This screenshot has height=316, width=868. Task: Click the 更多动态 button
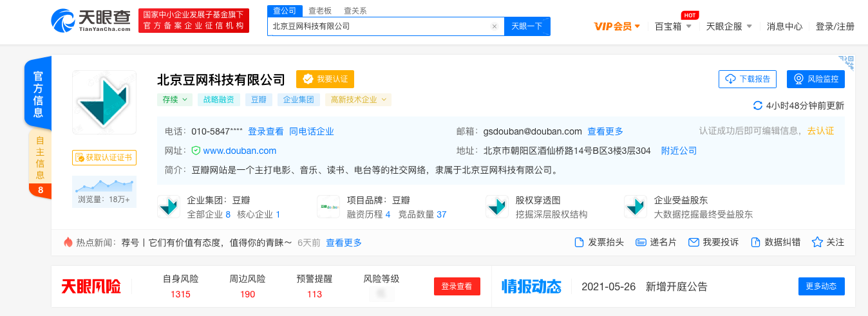[822, 286]
